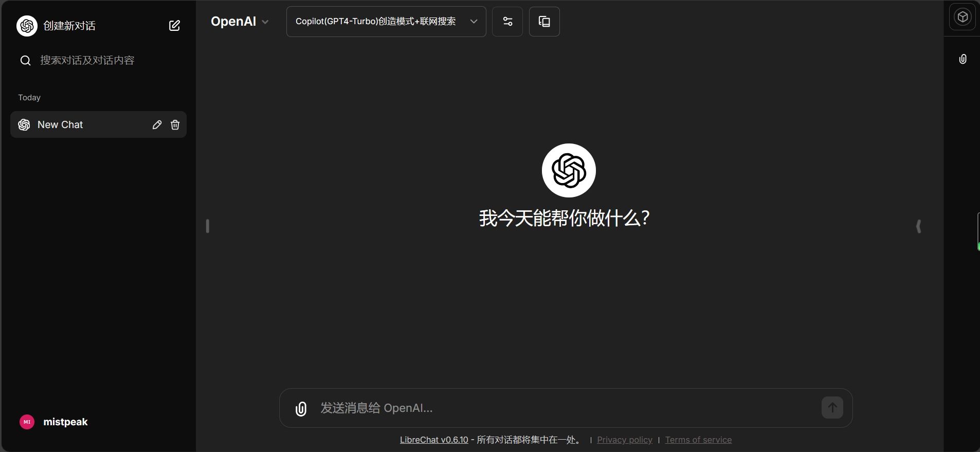Viewport: 980px width, 452px height.
Task: Open presets with the copy-window icon
Action: (x=544, y=22)
